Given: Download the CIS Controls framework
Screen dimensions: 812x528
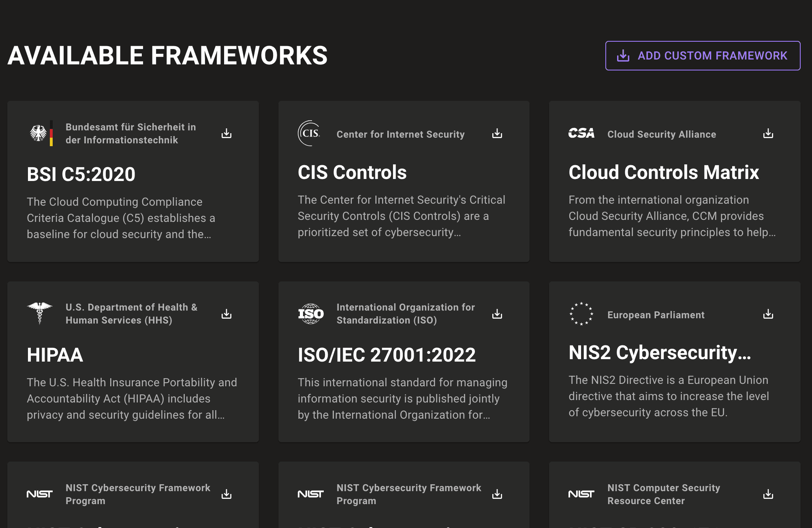Looking at the screenshot, I should point(497,133).
